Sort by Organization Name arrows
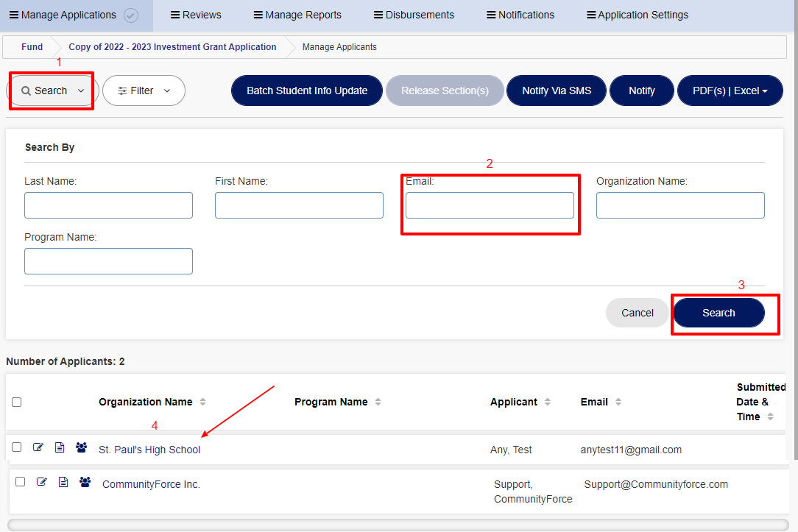The image size is (798, 532). [202, 402]
